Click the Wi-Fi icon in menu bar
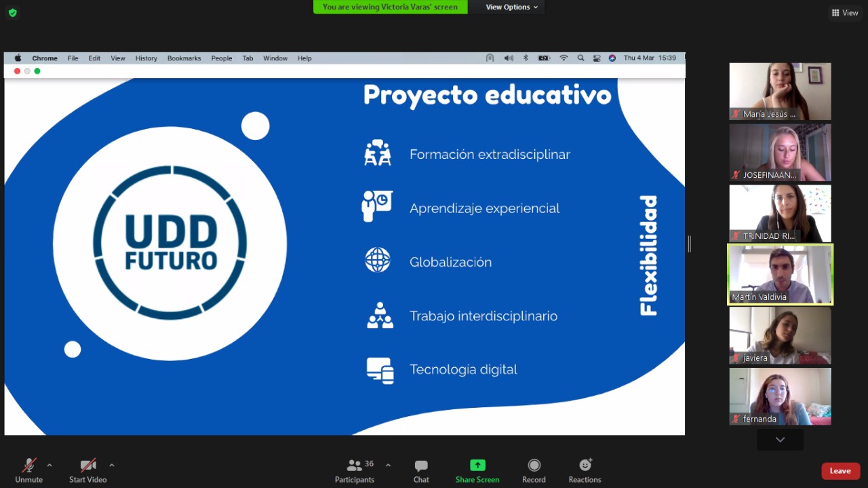This screenshot has height=488, width=868. pyautogui.click(x=564, y=58)
